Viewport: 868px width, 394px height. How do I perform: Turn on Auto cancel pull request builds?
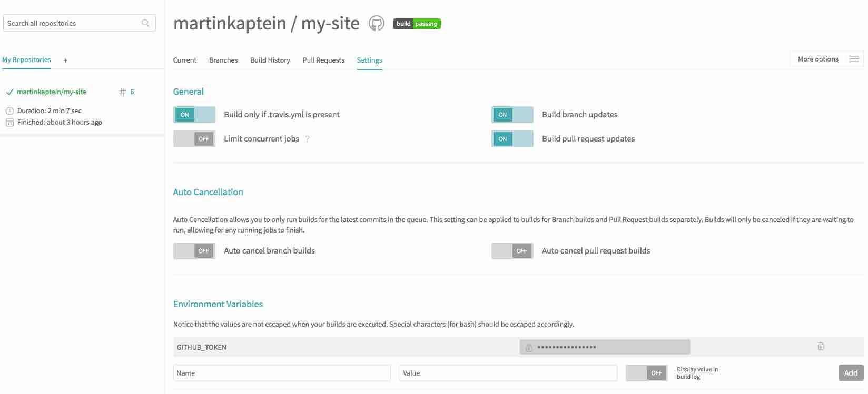(512, 251)
